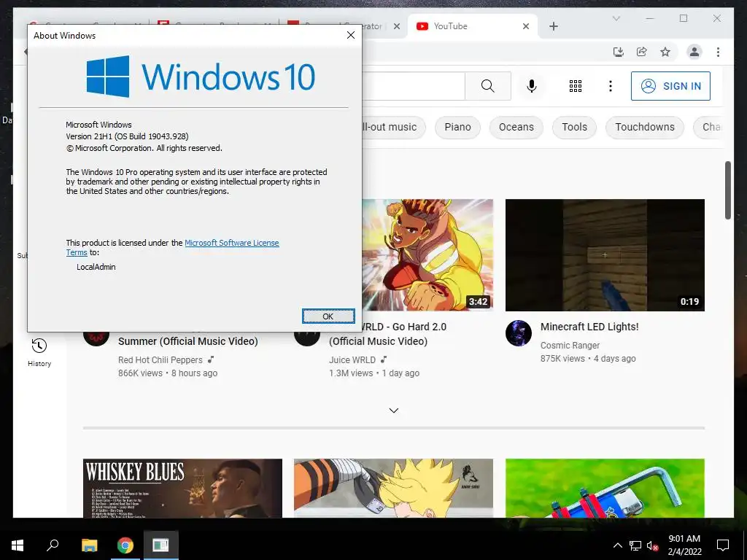Show hidden system tray icons

617,545
